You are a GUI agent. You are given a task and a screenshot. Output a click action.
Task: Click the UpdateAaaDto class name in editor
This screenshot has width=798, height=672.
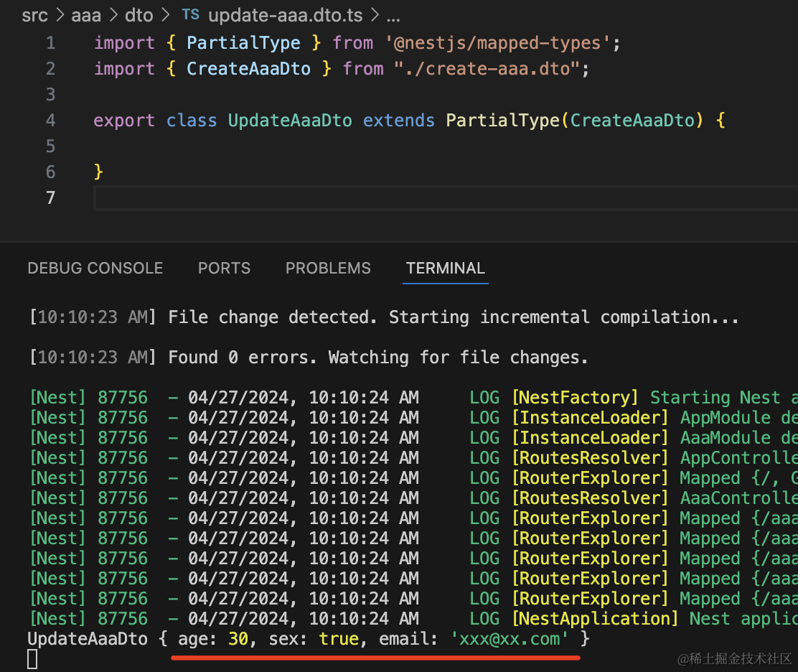coord(290,120)
